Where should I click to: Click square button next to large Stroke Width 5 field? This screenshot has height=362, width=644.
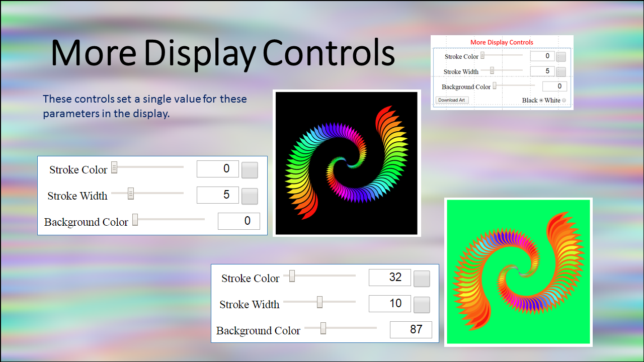250,196
